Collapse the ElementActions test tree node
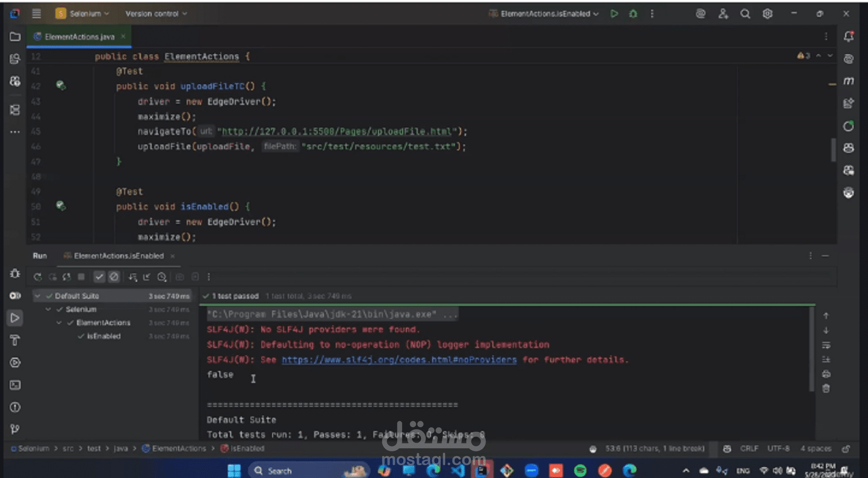This screenshot has width=868, height=478. coord(59,322)
